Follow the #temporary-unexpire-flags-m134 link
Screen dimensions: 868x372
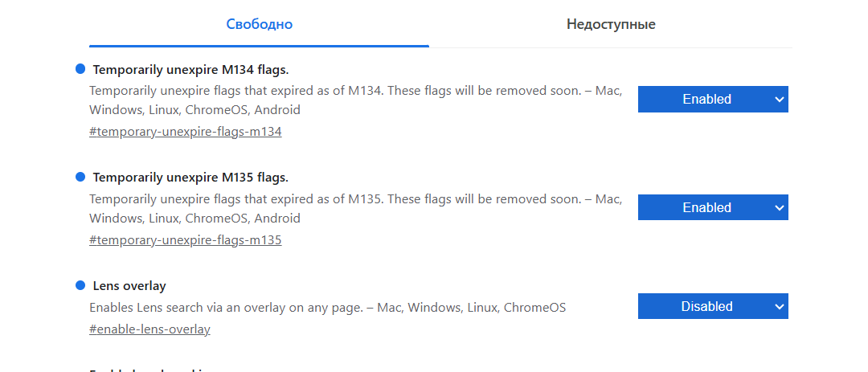tap(185, 132)
